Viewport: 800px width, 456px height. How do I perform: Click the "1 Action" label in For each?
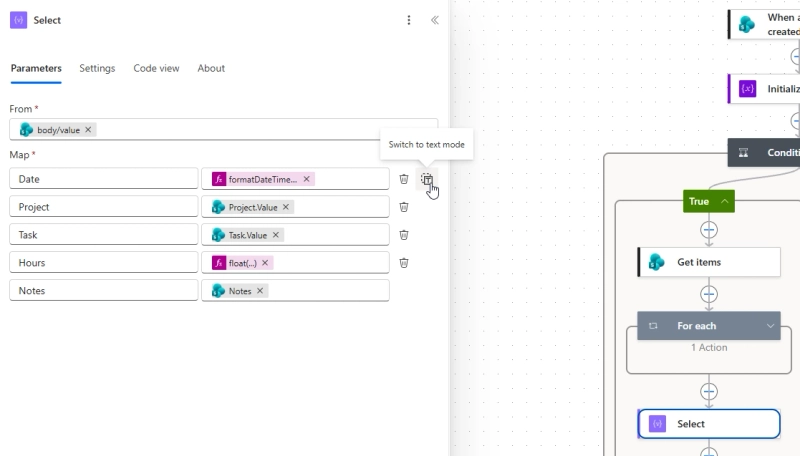(709, 348)
